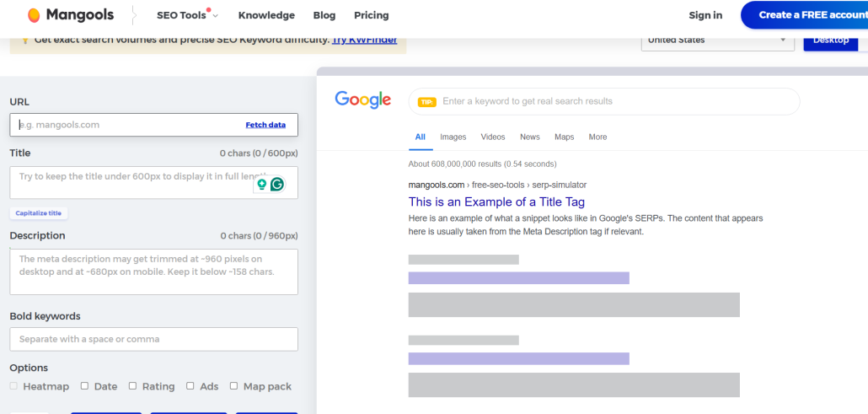Screen dimensions: 868x414
Task: Click the Title character counter text
Action: pos(259,153)
